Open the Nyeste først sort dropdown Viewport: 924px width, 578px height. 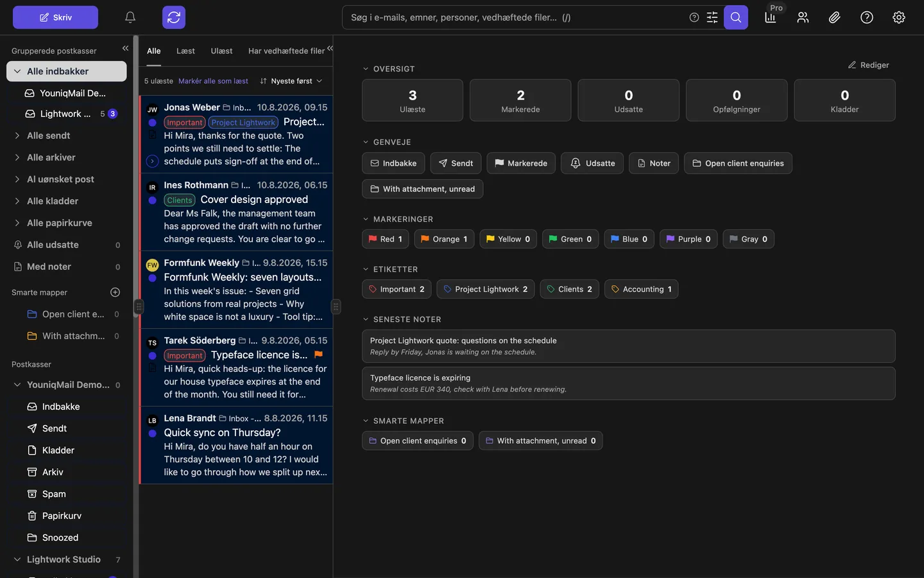pos(291,81)
